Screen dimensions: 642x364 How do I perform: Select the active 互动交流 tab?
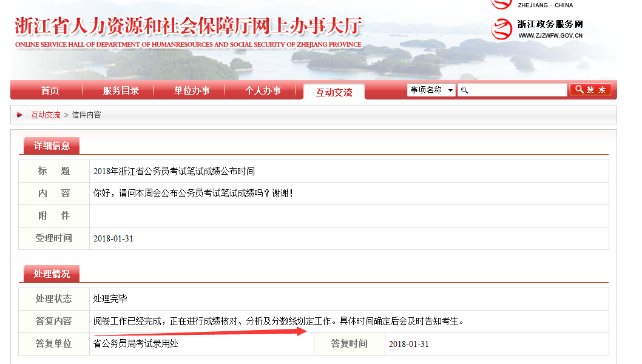[x=334, y=92]
